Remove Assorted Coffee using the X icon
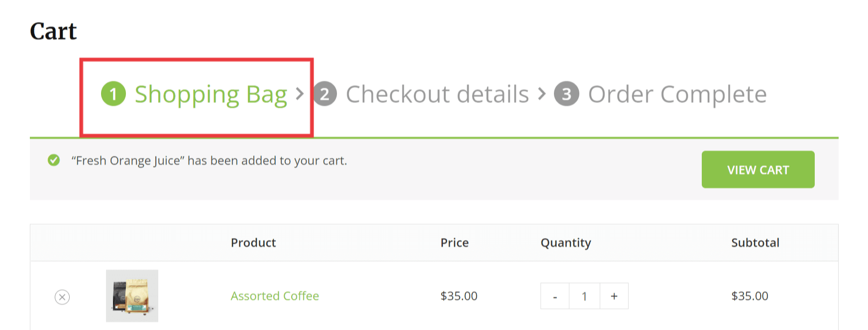 point(62,297)
